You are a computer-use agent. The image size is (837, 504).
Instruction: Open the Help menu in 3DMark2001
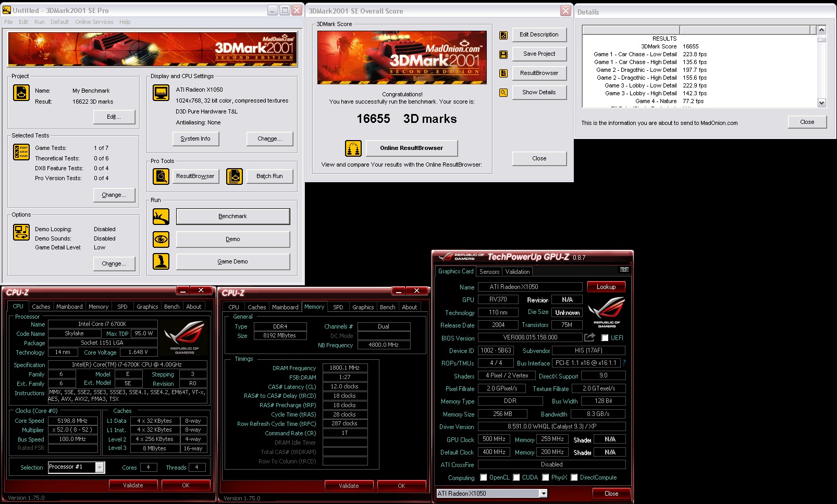coord(125,22)
